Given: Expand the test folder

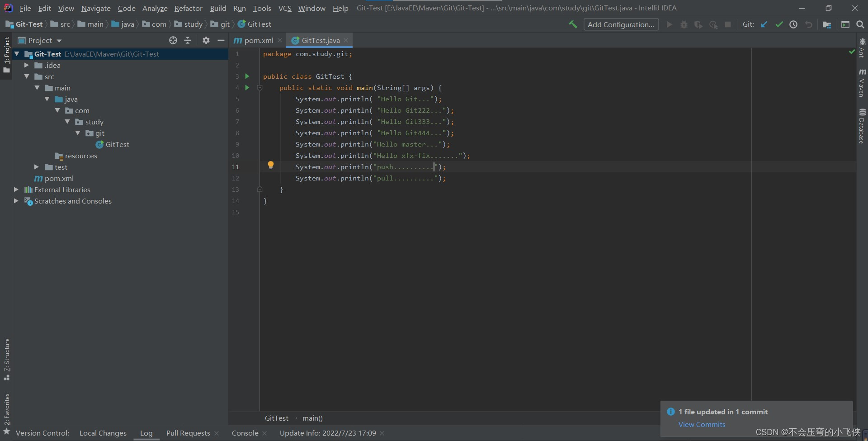Looking at the screenshot, I should pyautogui.click(x=37, y=167).
